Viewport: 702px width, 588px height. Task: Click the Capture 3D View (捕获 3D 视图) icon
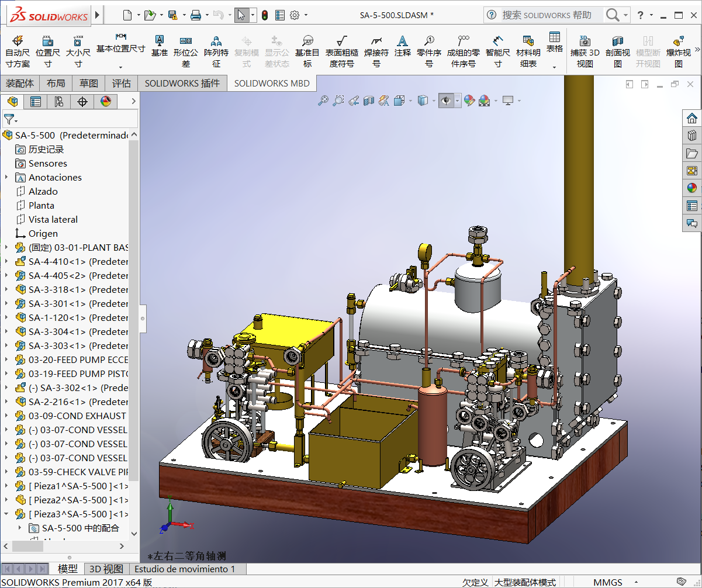585,42
